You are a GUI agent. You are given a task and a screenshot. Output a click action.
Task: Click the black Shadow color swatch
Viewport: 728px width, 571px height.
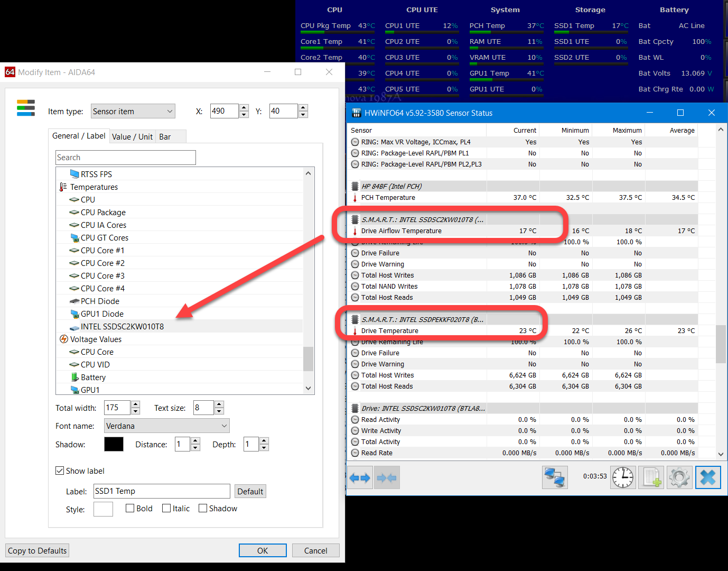[114, 444]
